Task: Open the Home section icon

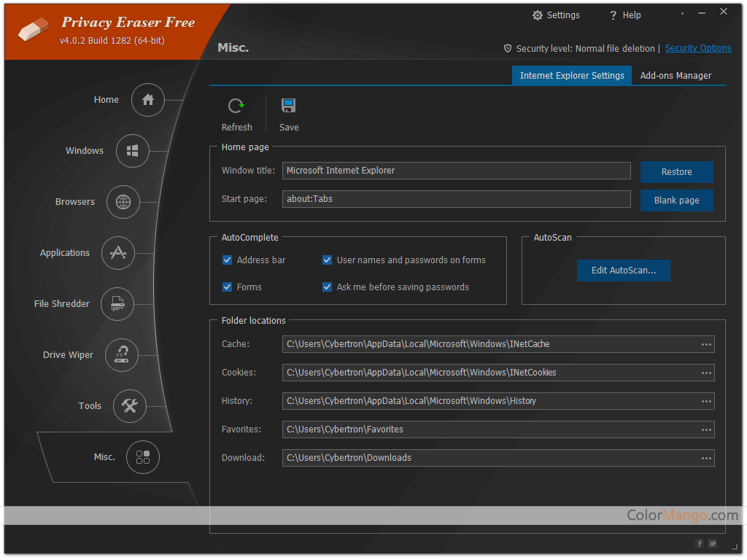Action: 148,100
